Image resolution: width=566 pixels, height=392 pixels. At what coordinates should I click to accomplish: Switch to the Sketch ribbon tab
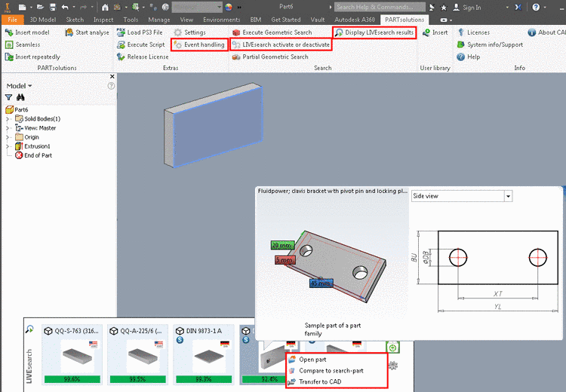(75, 19)
